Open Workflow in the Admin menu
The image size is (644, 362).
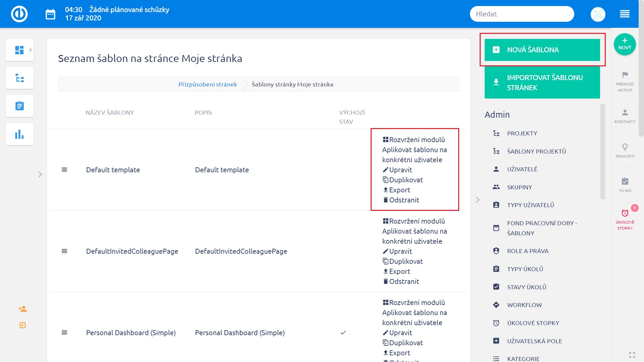524,305
